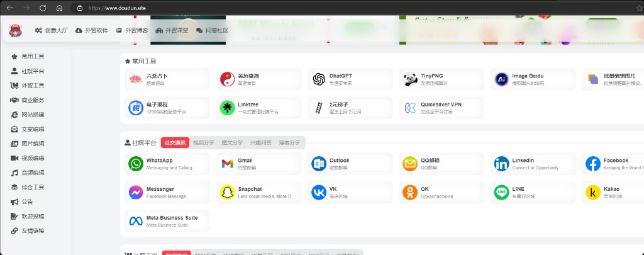644x255 pixels.
Task: Jump to 图片编辑 in the sidebar
Action: pyautogui.click(x=28, y=144)
